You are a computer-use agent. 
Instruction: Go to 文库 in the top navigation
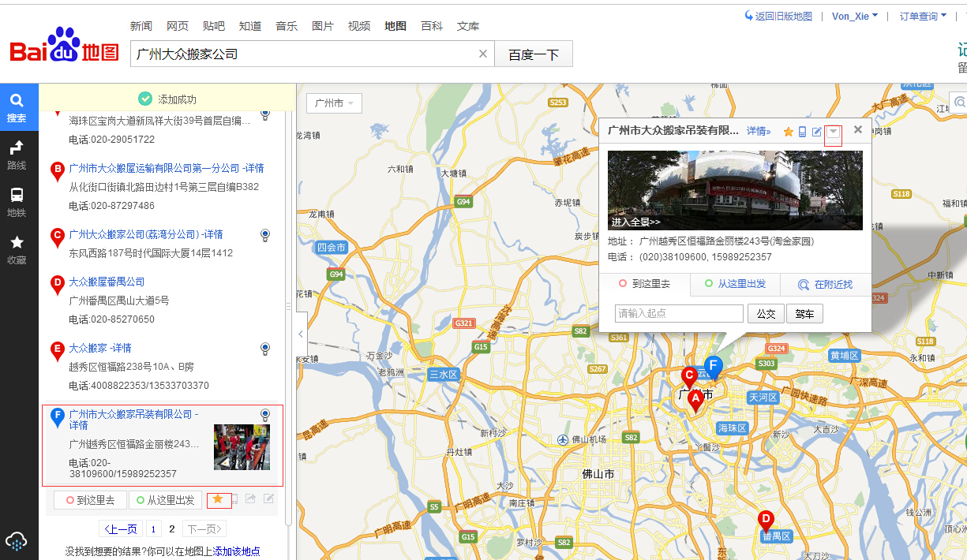point(468,26)
